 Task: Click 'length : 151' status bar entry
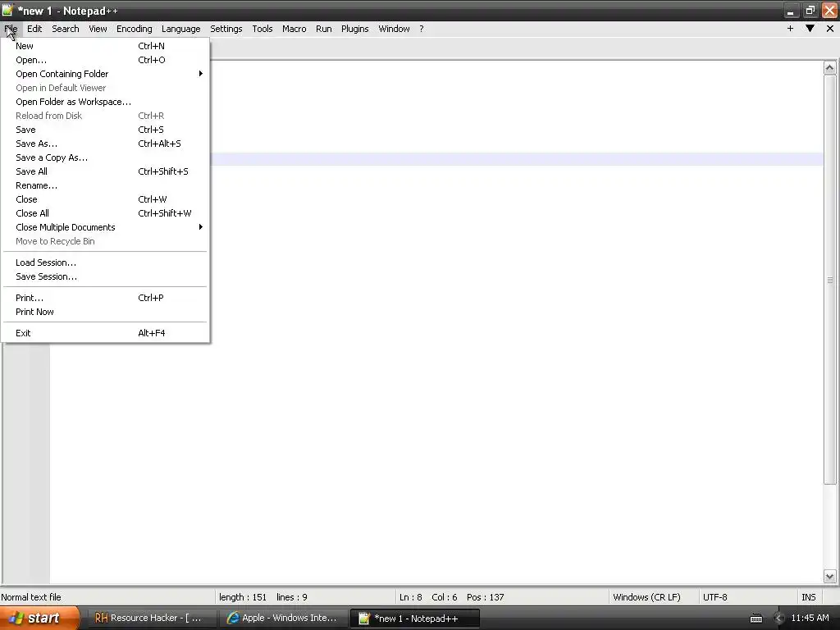tap(243, 597)
